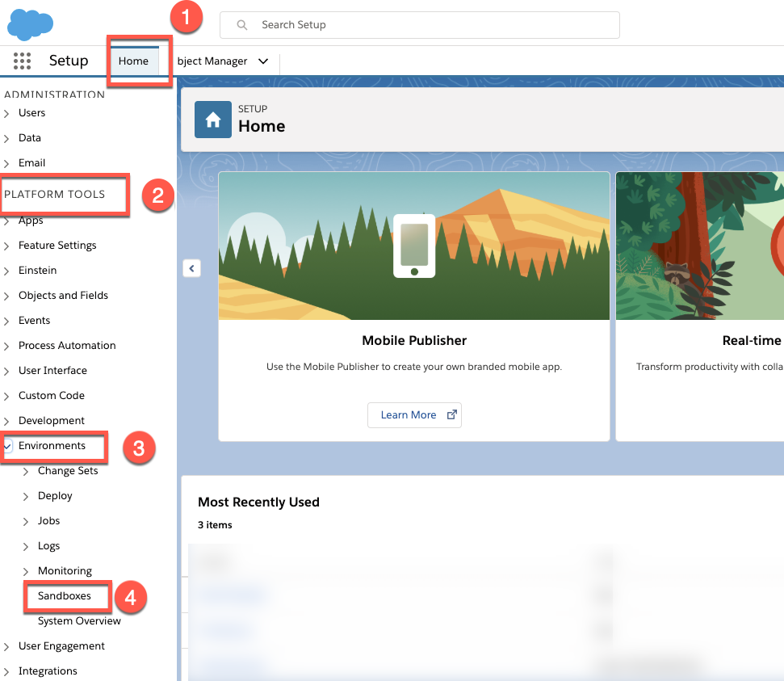Expand the Objects and Fields chevron

(x=6, y=296)
